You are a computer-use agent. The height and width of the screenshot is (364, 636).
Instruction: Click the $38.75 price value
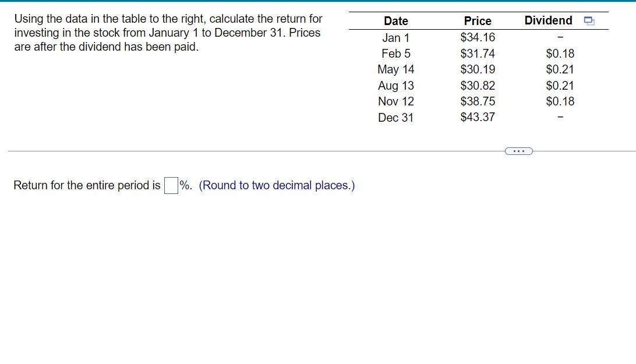pyautogui.click(x=478, y=101)
